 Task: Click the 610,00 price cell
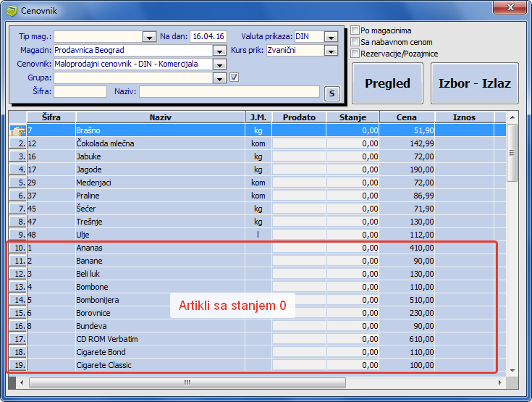tap(407, 339)
